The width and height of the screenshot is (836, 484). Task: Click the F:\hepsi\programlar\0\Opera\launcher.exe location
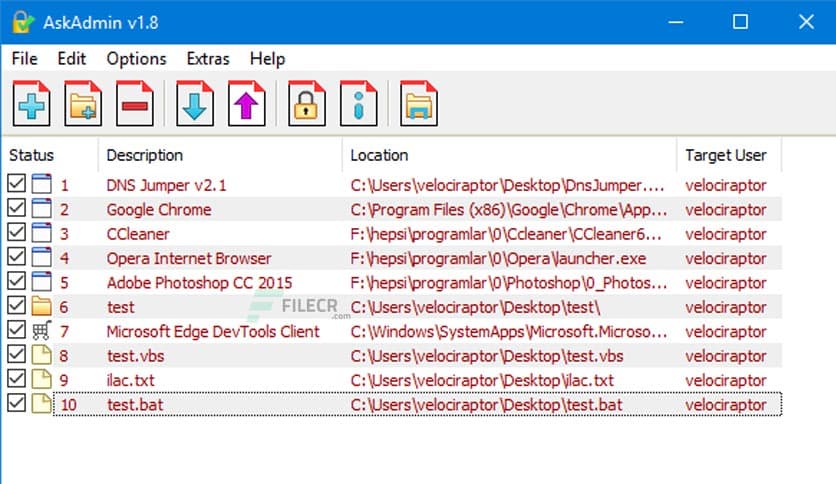(x=498, y=259)
